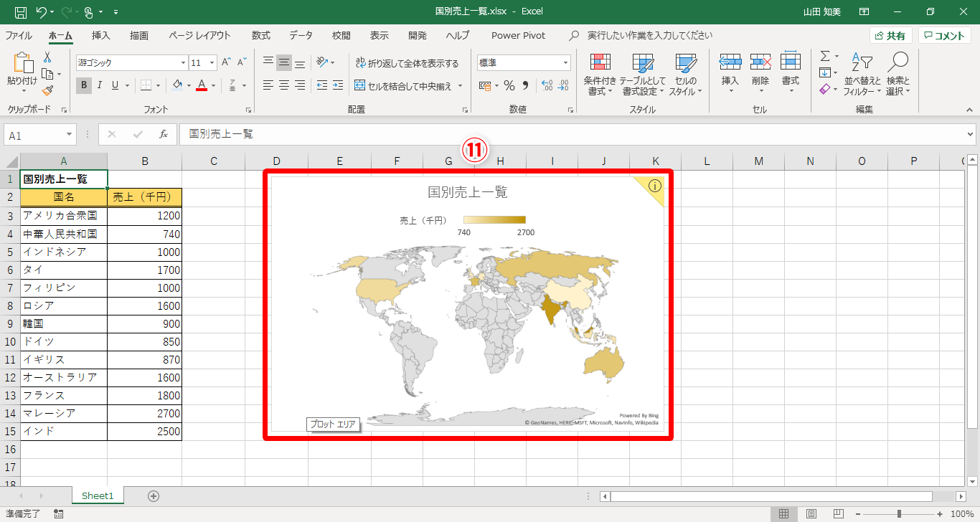Click the AutoSum sigma icon

click(x=825, y=56)
